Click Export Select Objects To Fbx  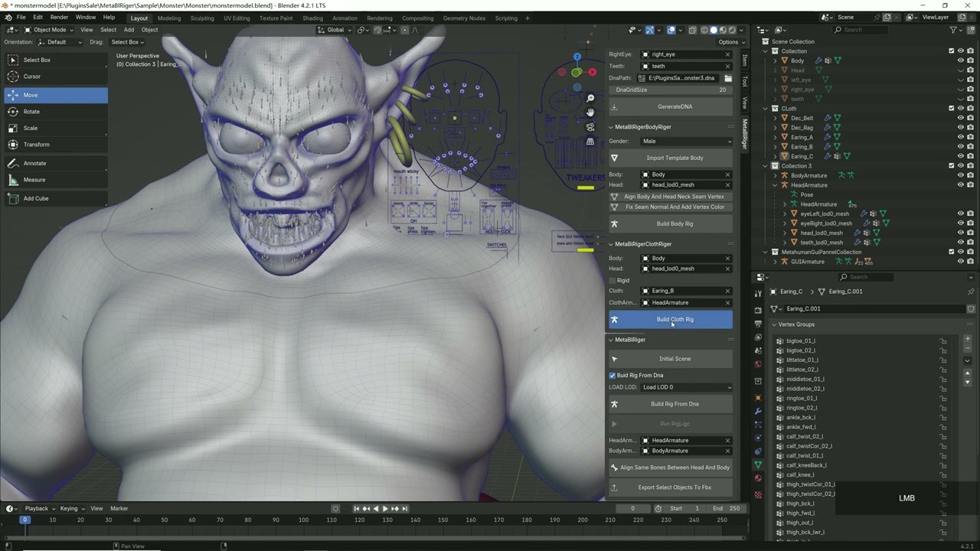[671, 487]
